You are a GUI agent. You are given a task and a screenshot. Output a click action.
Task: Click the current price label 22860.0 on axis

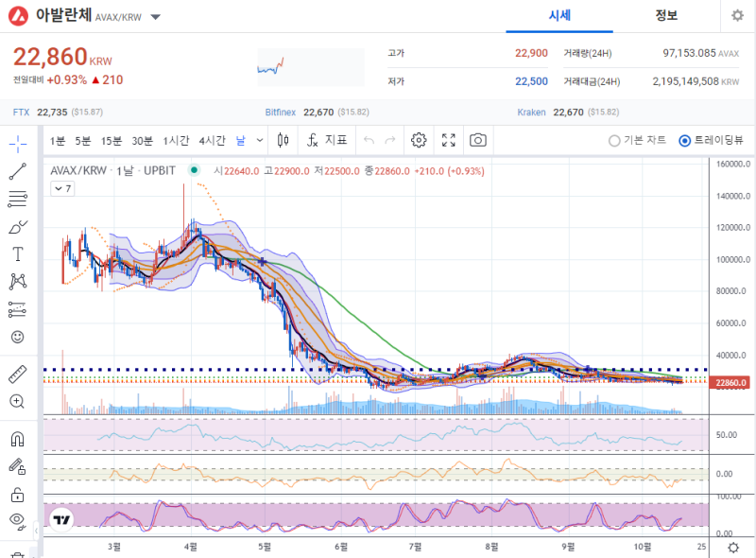point(731,383)
